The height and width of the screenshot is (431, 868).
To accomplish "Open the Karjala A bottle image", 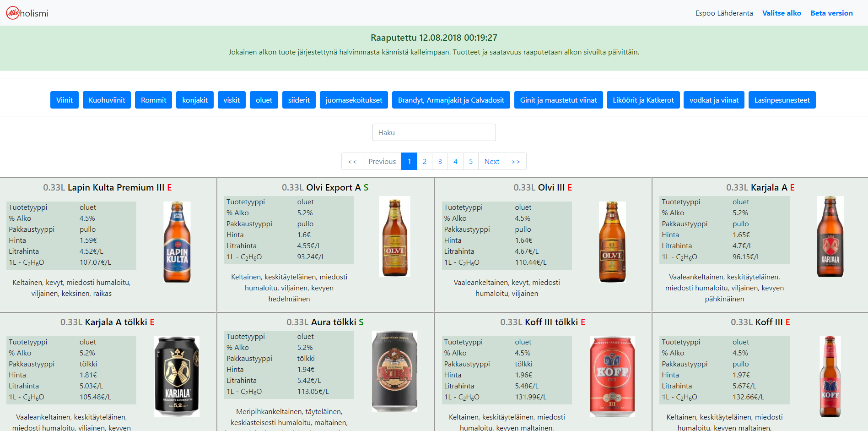I will click(x=830, y=236).
